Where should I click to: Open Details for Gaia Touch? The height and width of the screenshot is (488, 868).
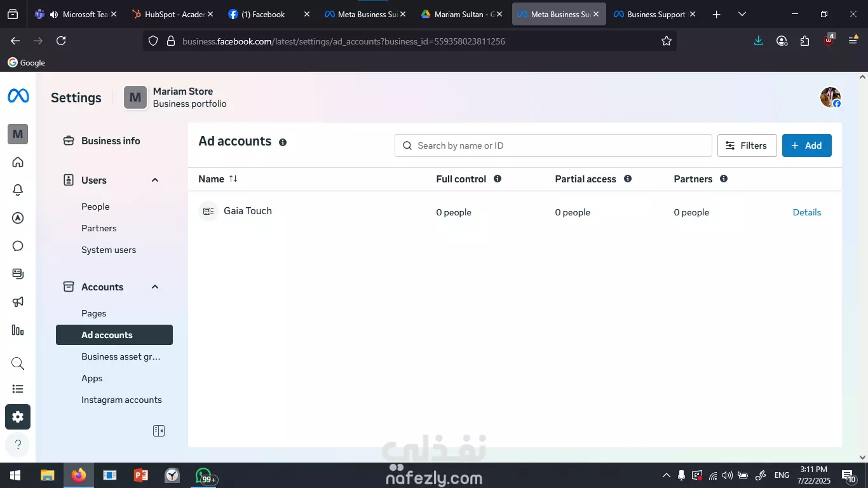point(807,212)
